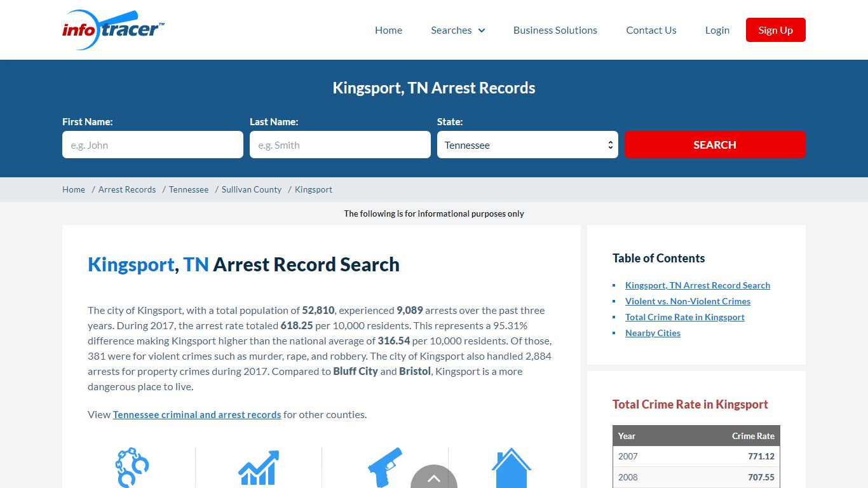Jump to Nearby Cities section

point(653,333)
